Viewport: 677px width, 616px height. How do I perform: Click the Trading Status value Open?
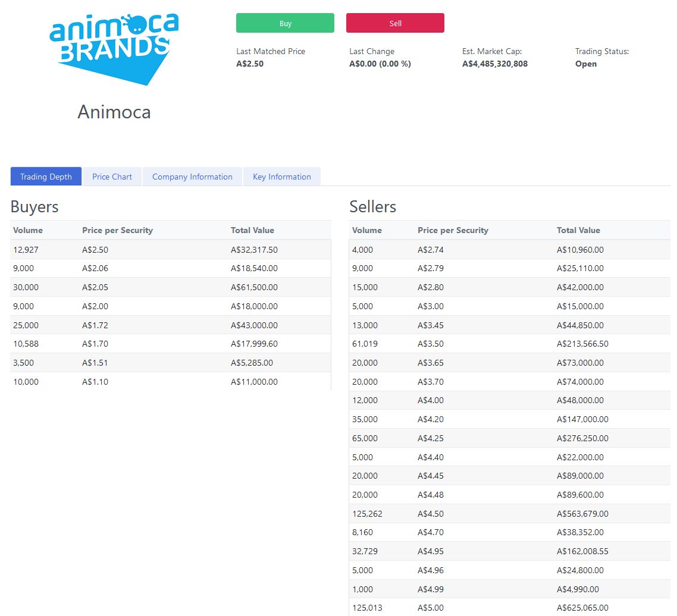pyautogui.click(x=586, y=64)
